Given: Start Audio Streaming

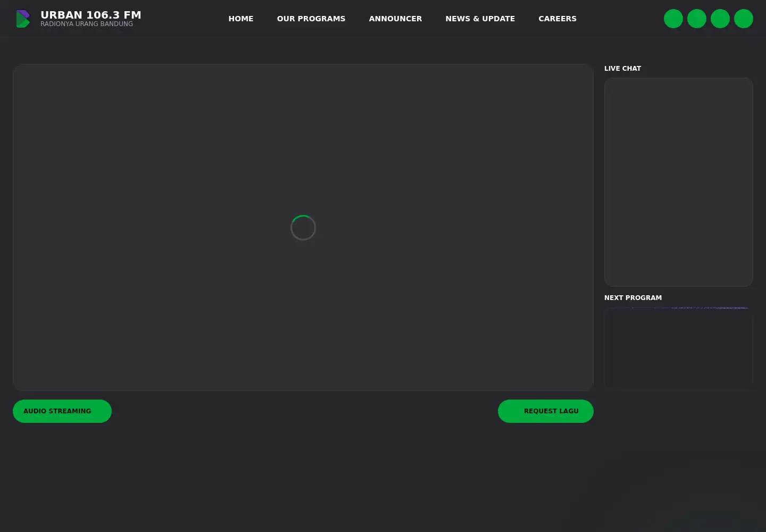Looking at the screenshot, I should point(62,411).
